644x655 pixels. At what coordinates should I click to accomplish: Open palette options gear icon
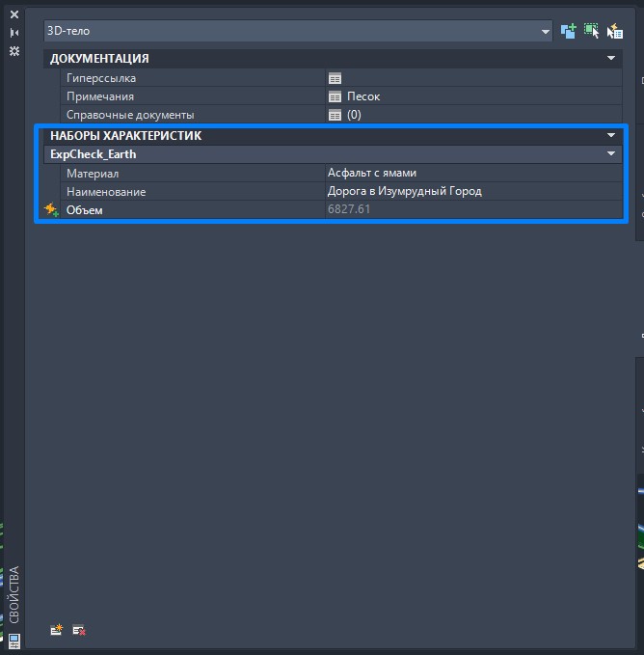point(13,50)
